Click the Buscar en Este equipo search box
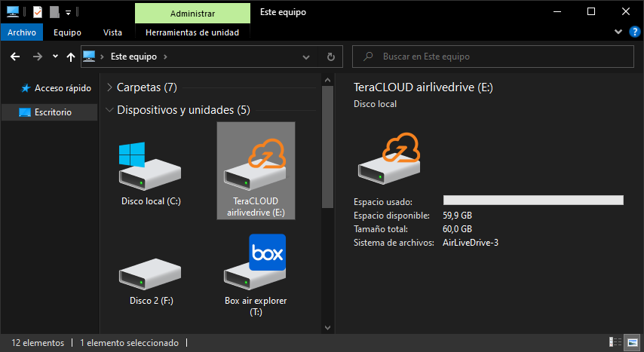This screenshot has height=352, width=644. pyautogui.click(x=493, y=57)
